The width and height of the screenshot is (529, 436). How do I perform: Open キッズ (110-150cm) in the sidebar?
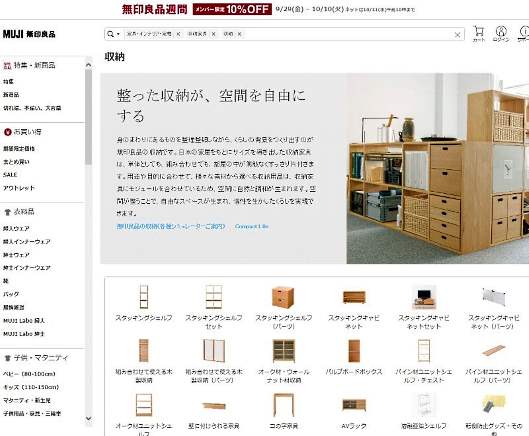click(31, 387)
